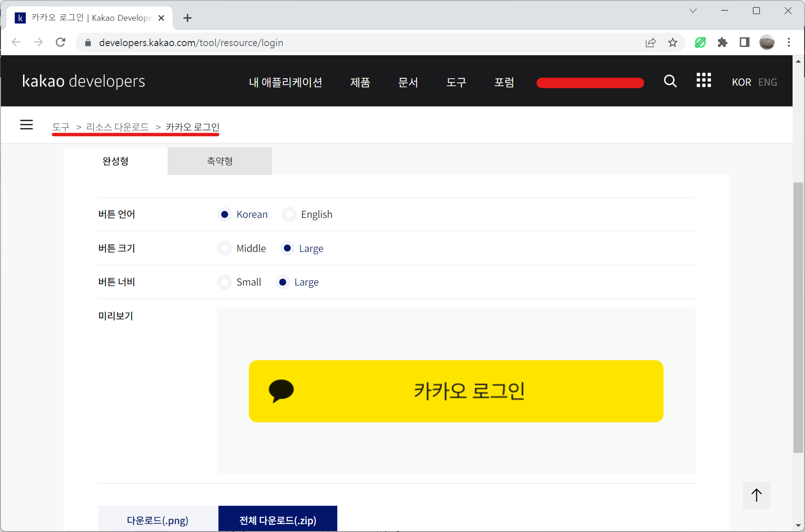Open the Chrome profile avatar
Viewport: 805px width, 532px height.
pos(767,43)
